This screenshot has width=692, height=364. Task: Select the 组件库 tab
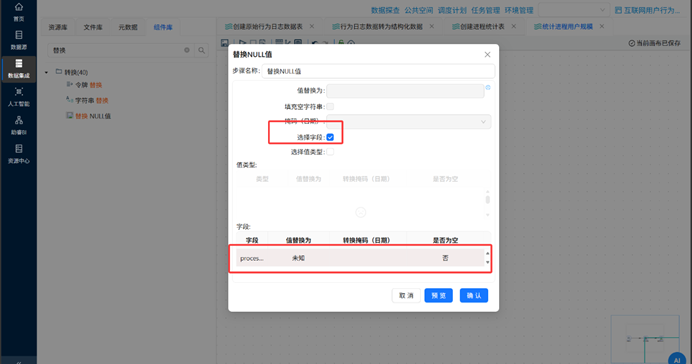[x=163, y=27]
